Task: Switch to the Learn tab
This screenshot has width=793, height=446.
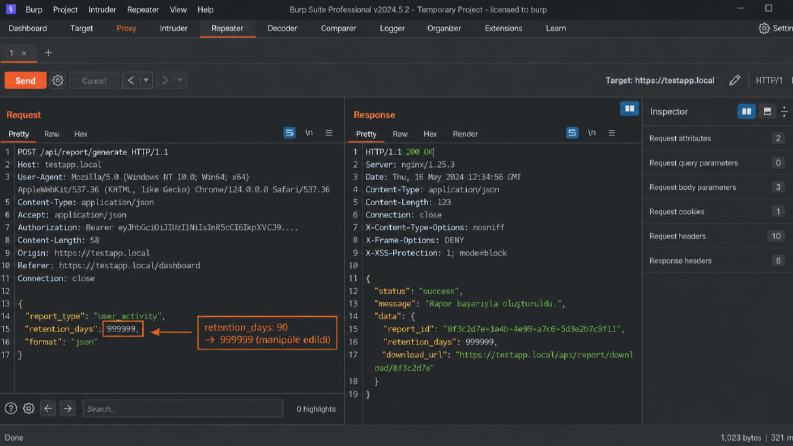Action: pyautogui.click(x=556, y=28)
